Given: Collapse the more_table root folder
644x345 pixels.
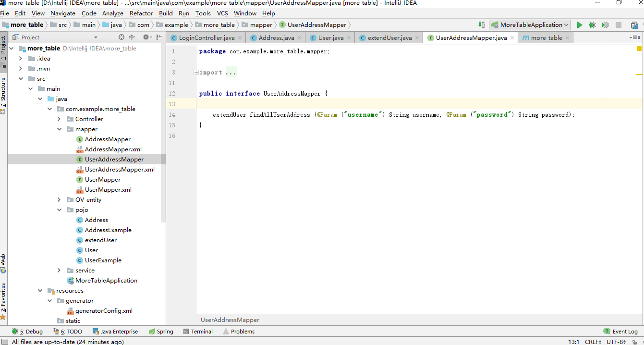Looking at the screenshot, I should pos(11,48).
